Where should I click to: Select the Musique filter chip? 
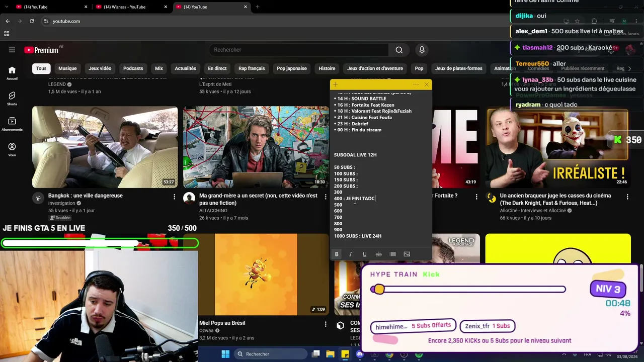(x=67, y=68)
